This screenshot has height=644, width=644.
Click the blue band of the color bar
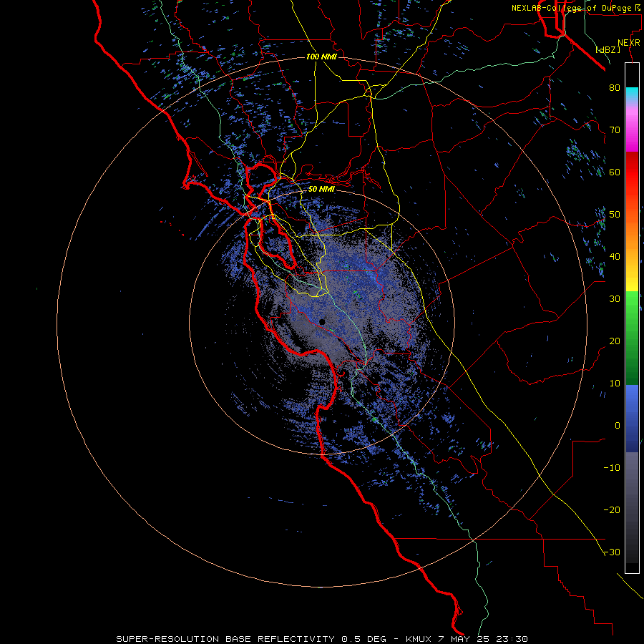pyautogui.click(x=632, y=418)
